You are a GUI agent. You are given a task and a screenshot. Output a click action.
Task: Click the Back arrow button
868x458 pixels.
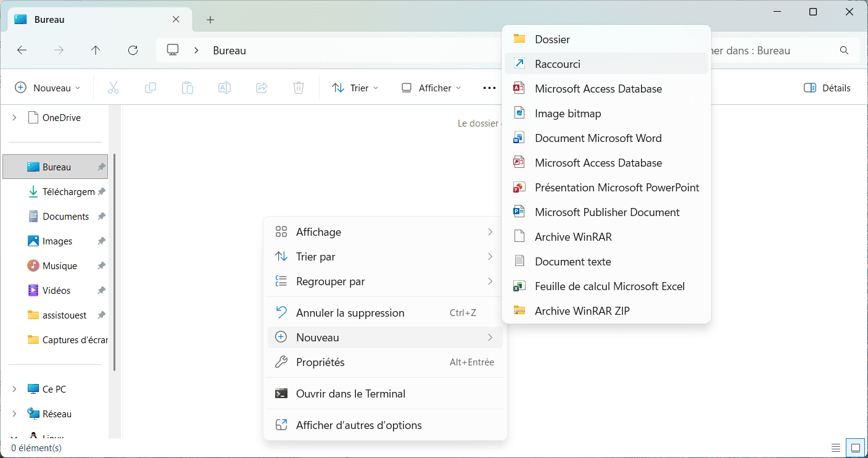(x=22, y=51)
